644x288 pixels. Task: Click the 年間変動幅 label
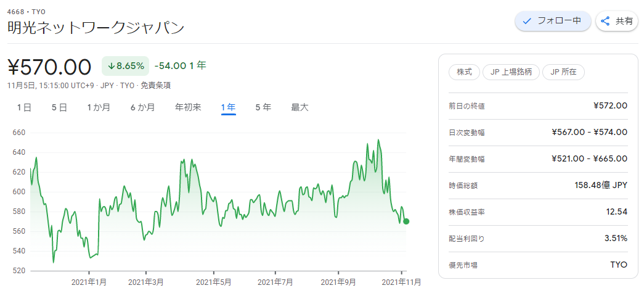pos(467,159)
